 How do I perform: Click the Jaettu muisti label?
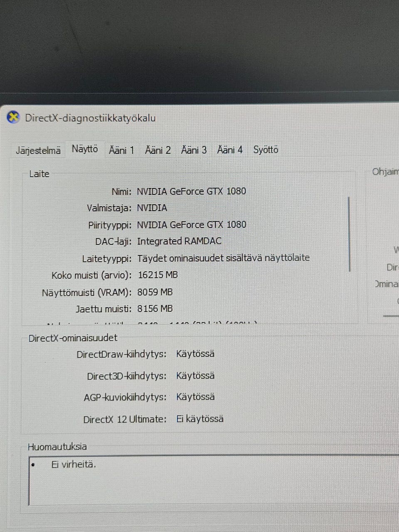pyautogui.click(x=103, y=309)
